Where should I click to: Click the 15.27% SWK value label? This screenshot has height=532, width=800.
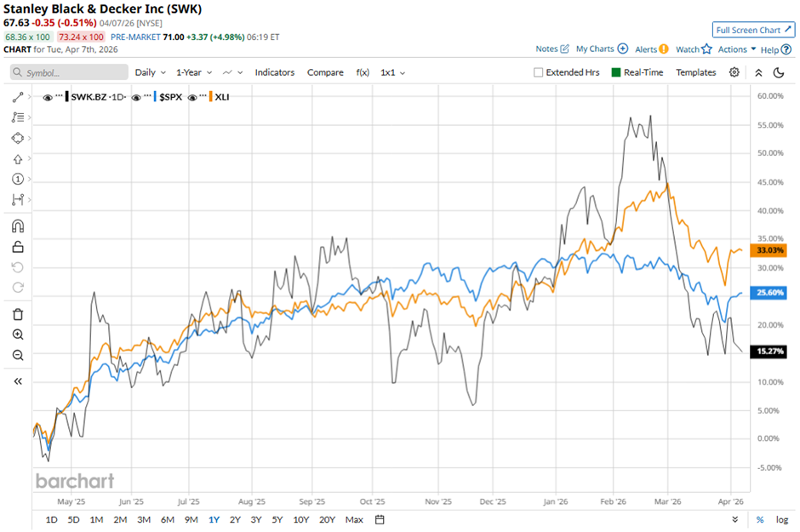pos(769,352)
